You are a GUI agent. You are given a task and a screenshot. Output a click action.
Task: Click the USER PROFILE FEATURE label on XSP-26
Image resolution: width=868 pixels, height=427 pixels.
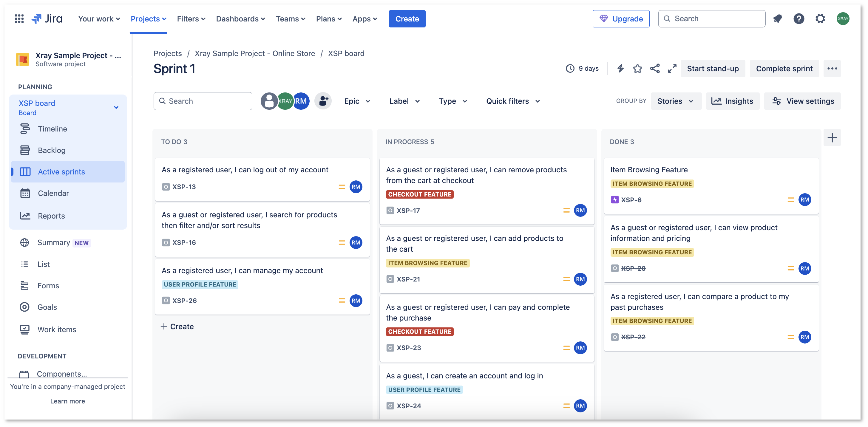pyautogui.click(x=200, y=284)
